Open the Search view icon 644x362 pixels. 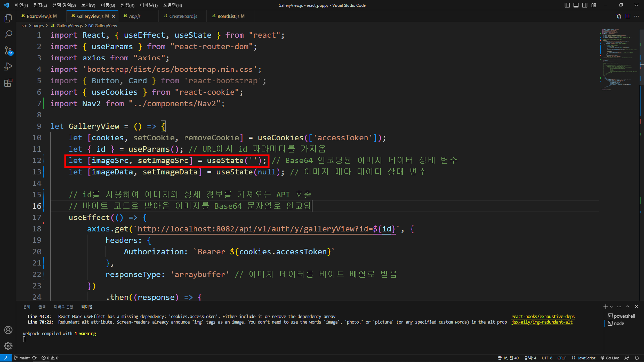point(8,34)
